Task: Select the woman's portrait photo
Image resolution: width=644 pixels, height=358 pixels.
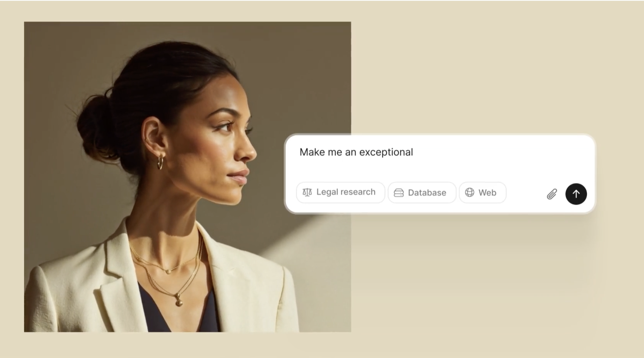Action: coord(187,177)
